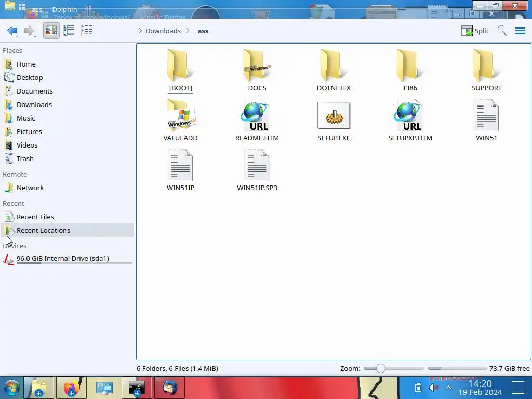
Task: Click the free space capacity bar
Action: click(457, 368)
